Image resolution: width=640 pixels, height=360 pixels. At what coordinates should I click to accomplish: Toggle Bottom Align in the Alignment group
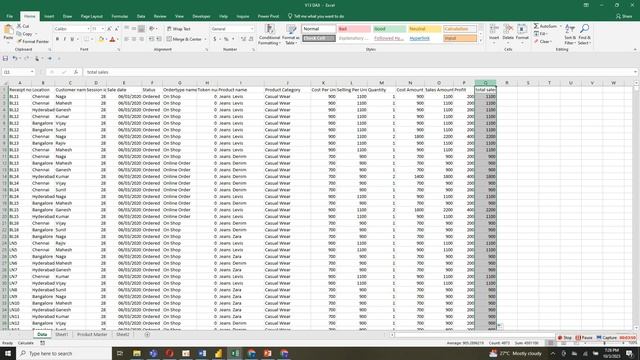[141, 29]
